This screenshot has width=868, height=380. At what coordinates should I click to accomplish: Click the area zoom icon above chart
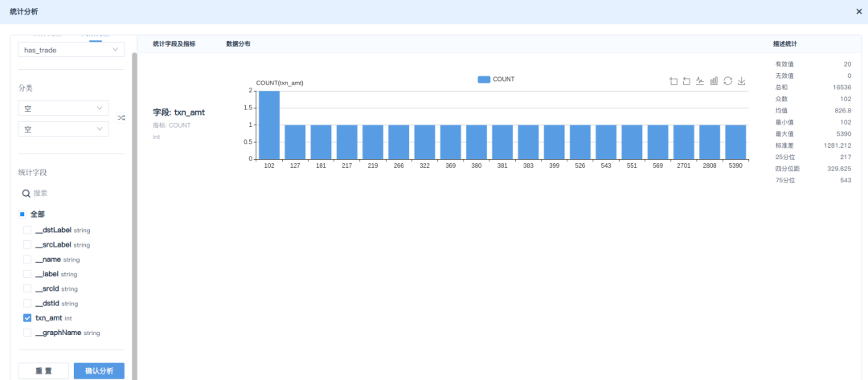(x=674, y=81)
